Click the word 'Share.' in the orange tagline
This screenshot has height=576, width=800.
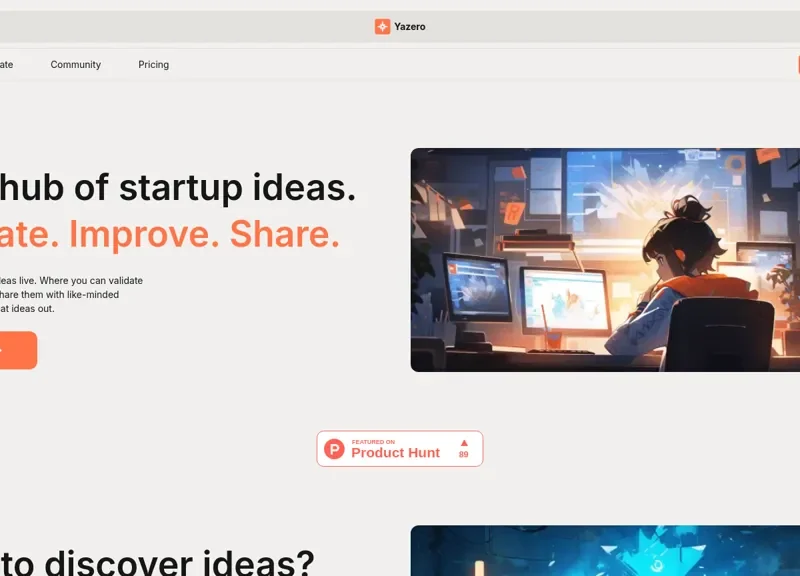point(285,234)
